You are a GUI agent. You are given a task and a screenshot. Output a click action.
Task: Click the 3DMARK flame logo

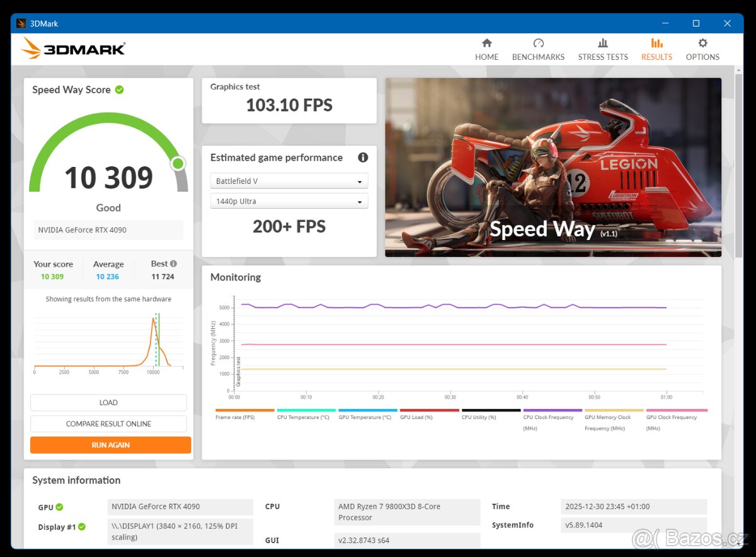31,49
